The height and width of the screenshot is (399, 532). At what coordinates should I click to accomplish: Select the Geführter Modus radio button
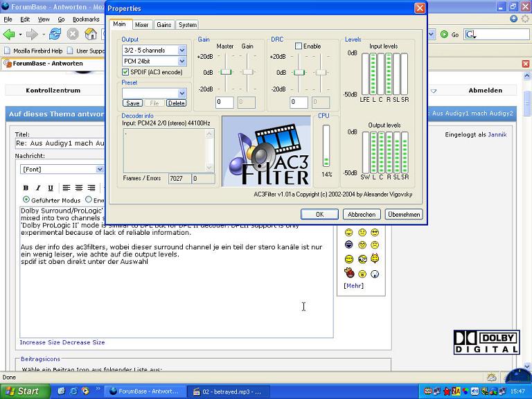click(x=26, y=199)
